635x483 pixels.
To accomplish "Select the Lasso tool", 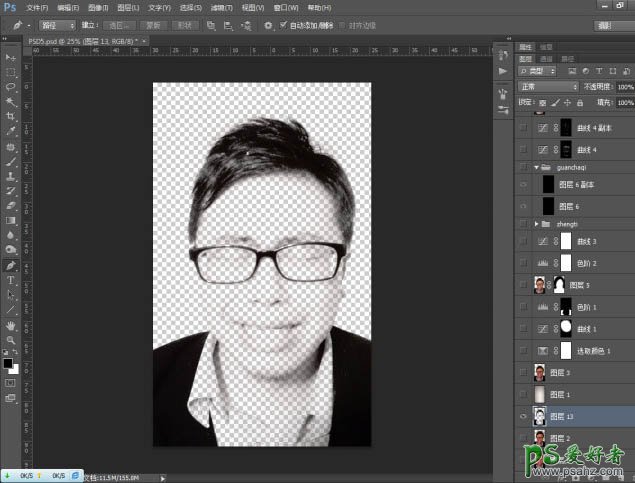I will pos(11,87).
